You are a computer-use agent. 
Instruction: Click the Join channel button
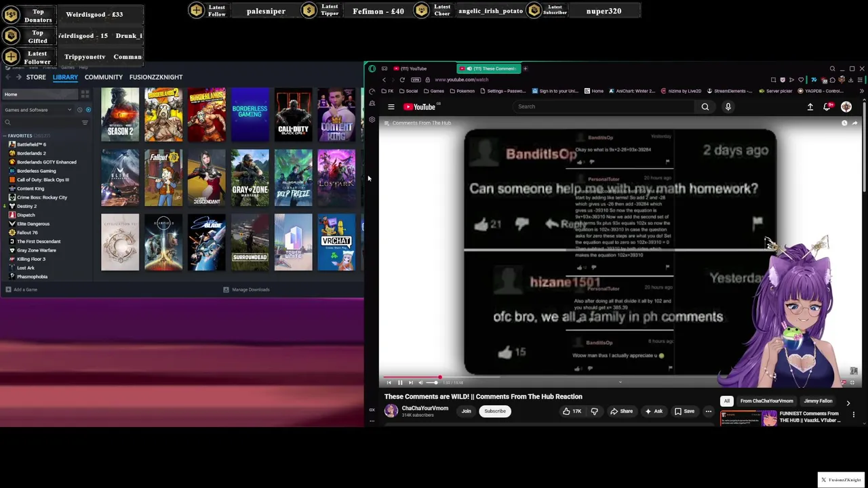pos(467,411)
